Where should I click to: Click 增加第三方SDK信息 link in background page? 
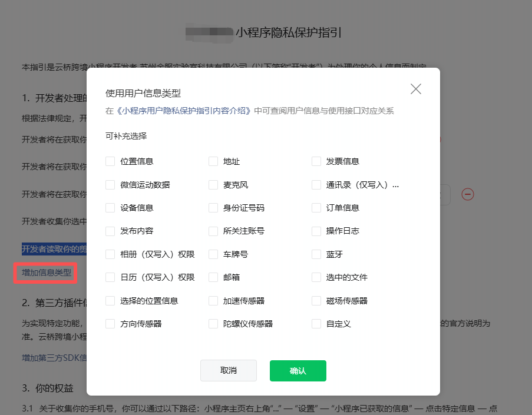(x=54, y=358)
